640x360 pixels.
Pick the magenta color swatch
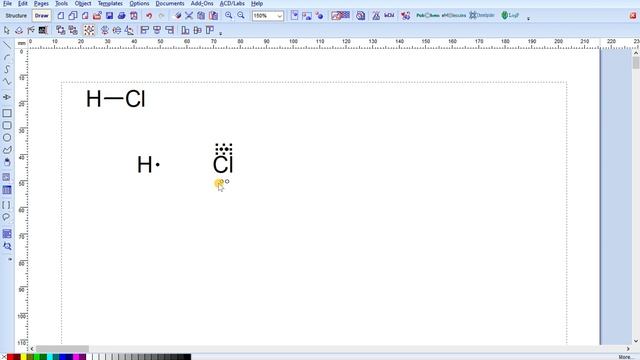point(76,357)
